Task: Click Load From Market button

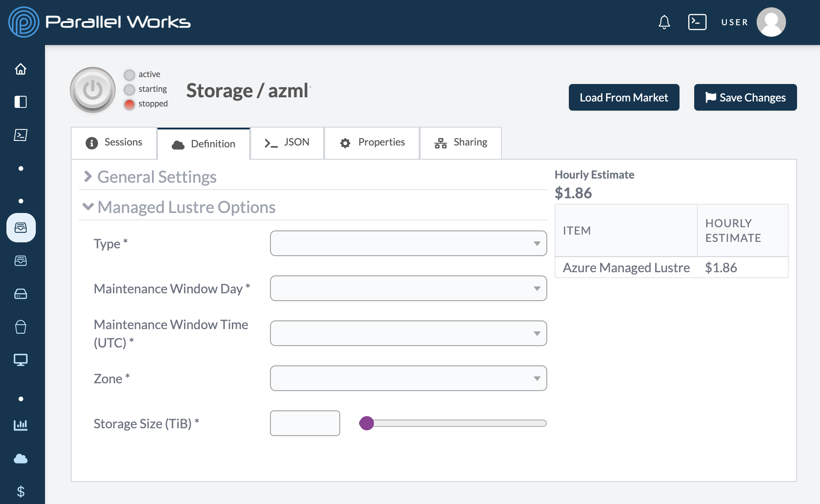Action: coord(624,97)
